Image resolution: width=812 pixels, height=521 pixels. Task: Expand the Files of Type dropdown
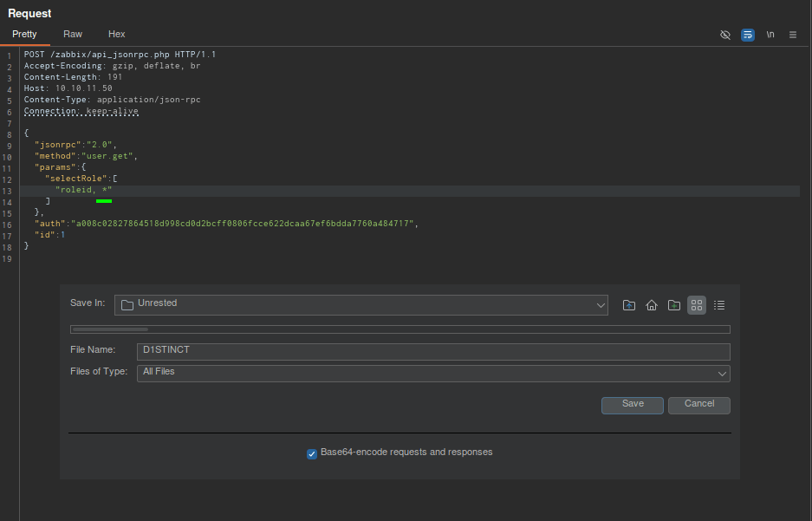pos(722,374)
